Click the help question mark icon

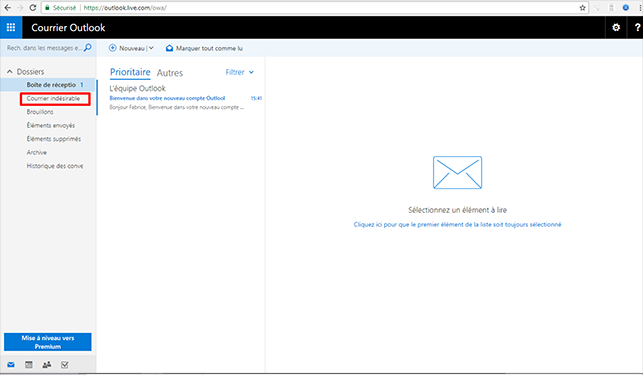point(637,27)
